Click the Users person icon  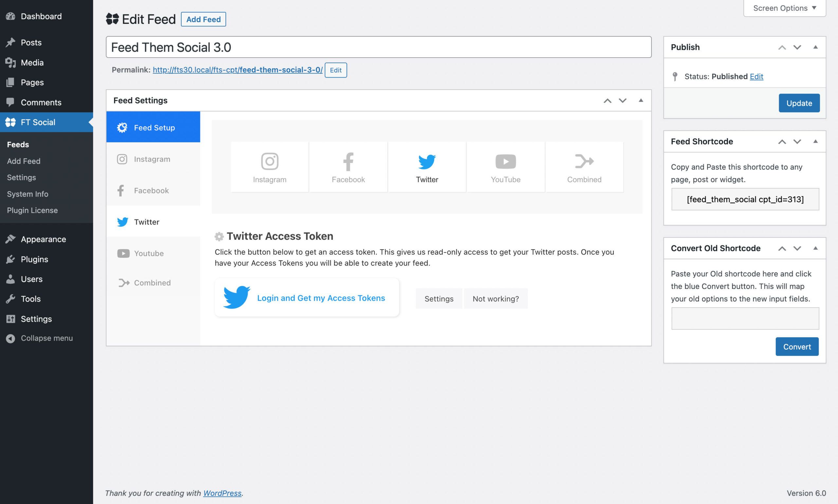pyautogui.click(x=10, y=279)
